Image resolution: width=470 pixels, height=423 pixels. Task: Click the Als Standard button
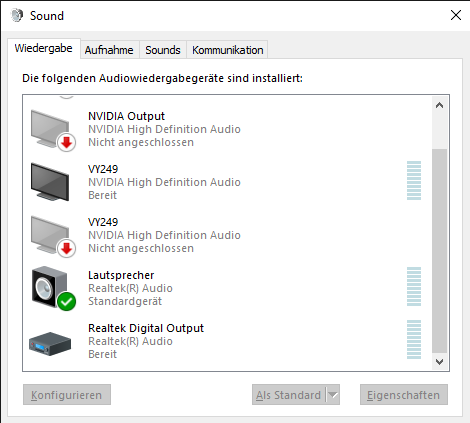(x=289, y=395)
